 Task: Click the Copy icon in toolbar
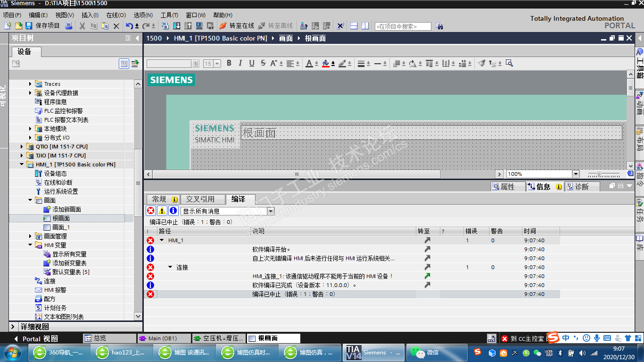click(94, 26)
